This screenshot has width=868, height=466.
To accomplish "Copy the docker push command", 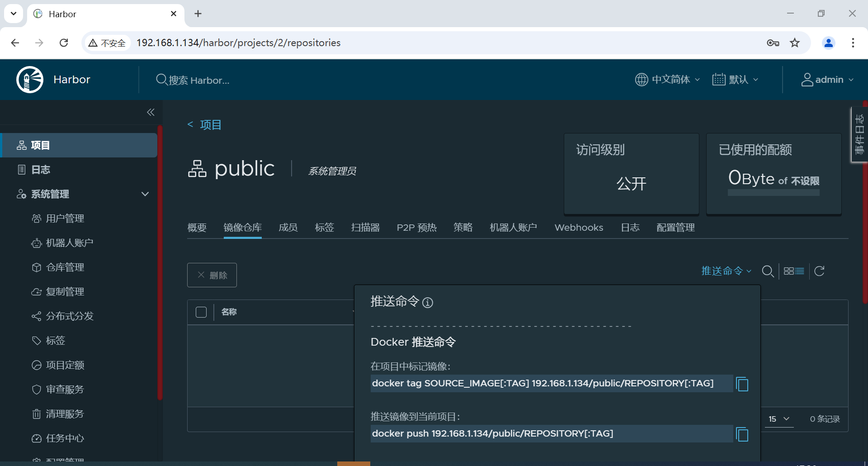I will (x=742, y=434).
